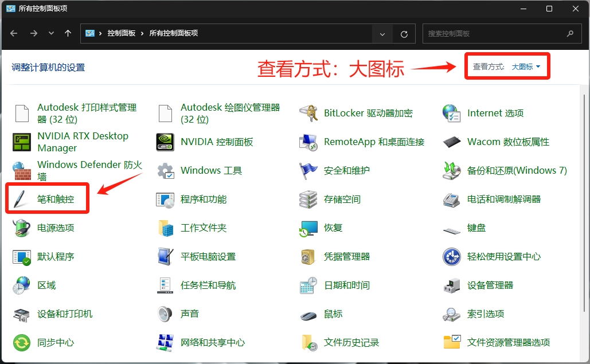
Task: Click the control panel icon in address bar
Action: [x=90, y=33]
